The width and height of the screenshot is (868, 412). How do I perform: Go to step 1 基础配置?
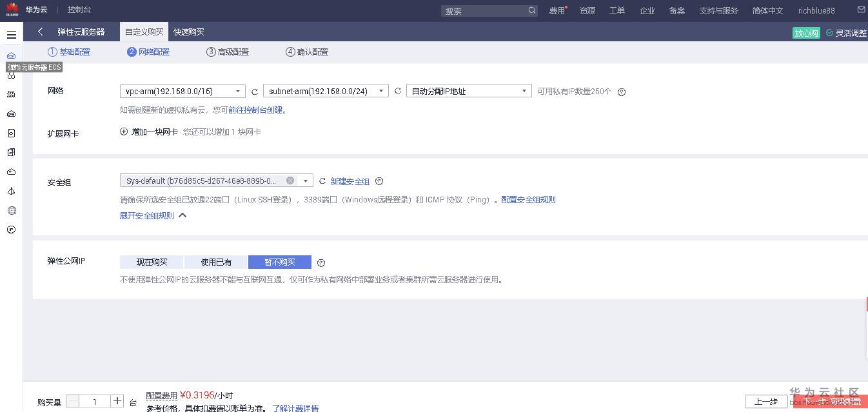tap(69, 52)
